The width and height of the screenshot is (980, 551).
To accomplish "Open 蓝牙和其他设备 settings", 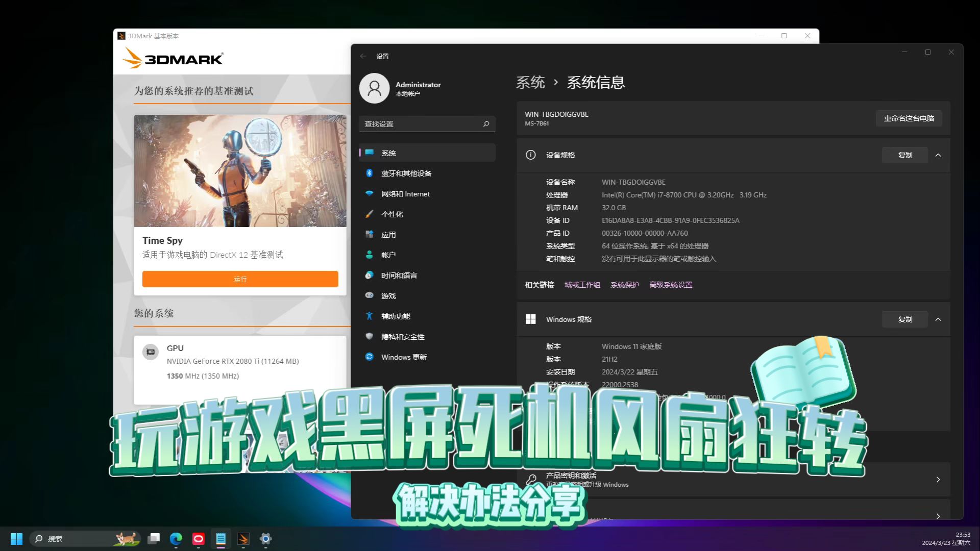I will click(427, 173).
